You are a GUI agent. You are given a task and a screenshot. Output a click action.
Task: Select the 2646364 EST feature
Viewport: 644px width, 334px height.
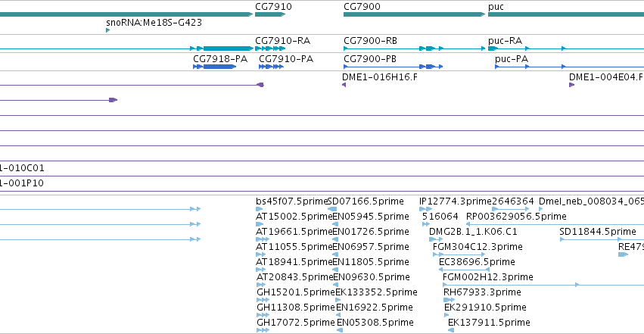pyautogui.click(x=511, y=209)
